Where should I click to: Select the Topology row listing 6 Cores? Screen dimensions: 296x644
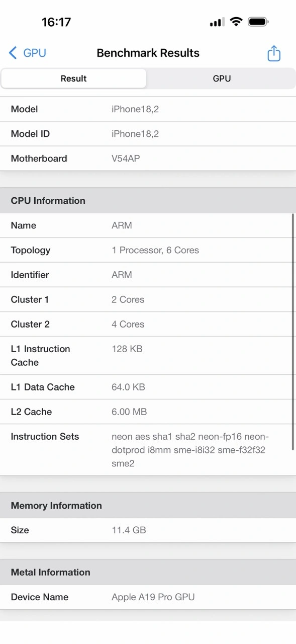[148, 250]
